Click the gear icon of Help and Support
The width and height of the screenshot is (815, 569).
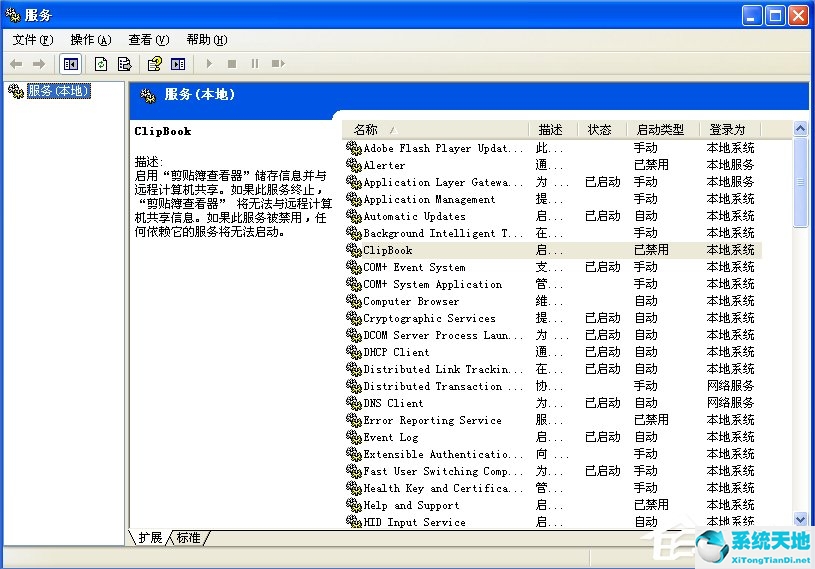(353, 505)
